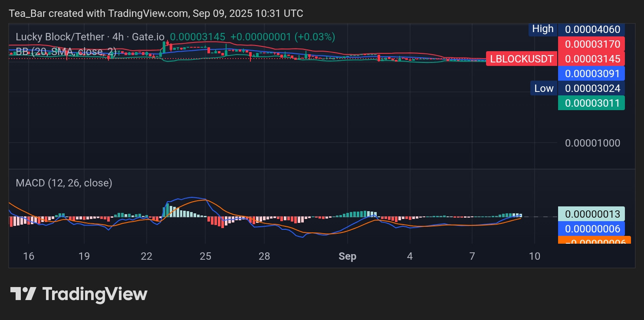Click the 16 date axis label
This screenshot has height=320, width=644.
pos(28,256)
